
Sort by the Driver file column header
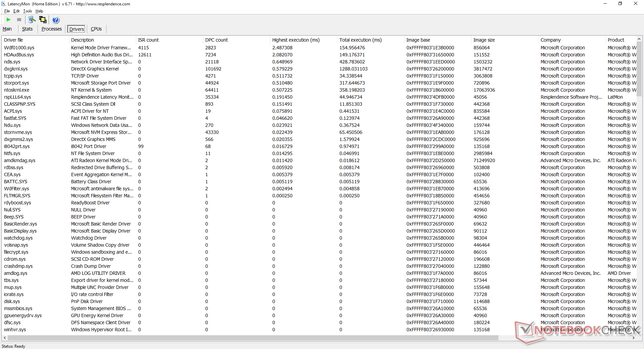pos(35,40)
